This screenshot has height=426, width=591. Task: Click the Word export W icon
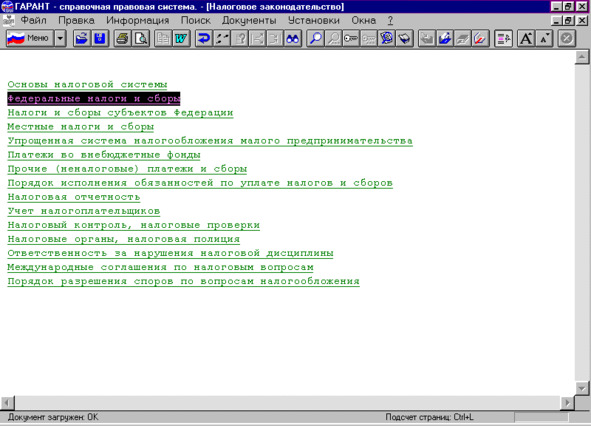click(x=181, y=38)
